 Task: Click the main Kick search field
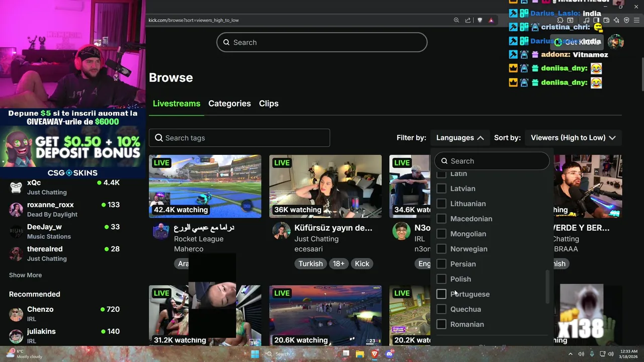click(x=322, y=42)
